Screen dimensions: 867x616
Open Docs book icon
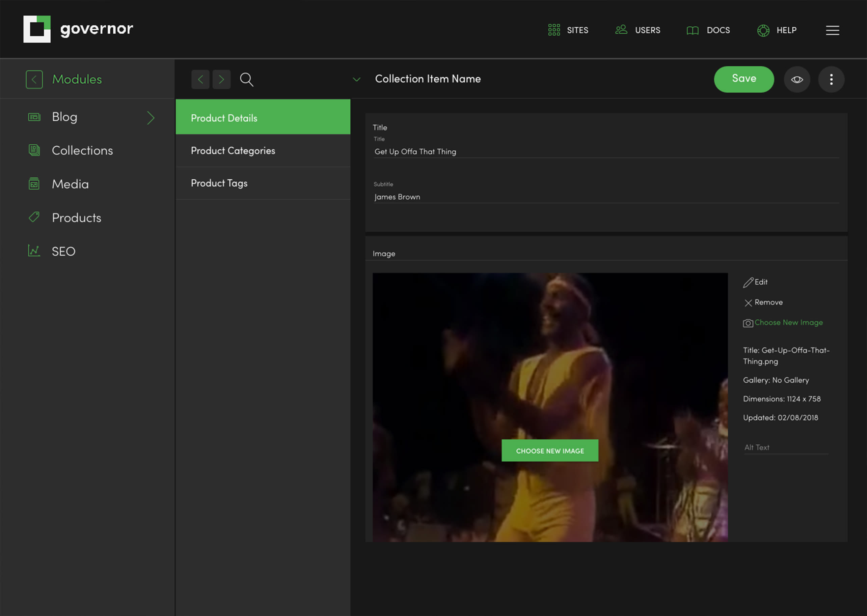pos(693,30)
